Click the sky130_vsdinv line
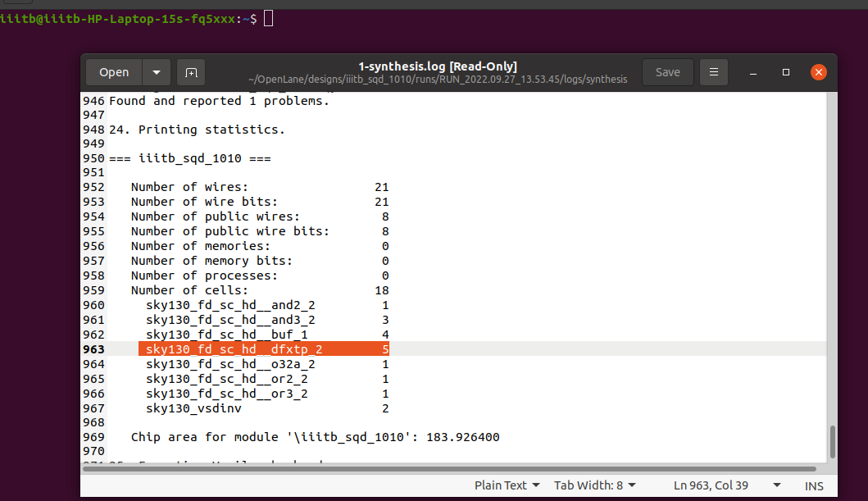Screen dimensions: 868x501 (267, 408)
